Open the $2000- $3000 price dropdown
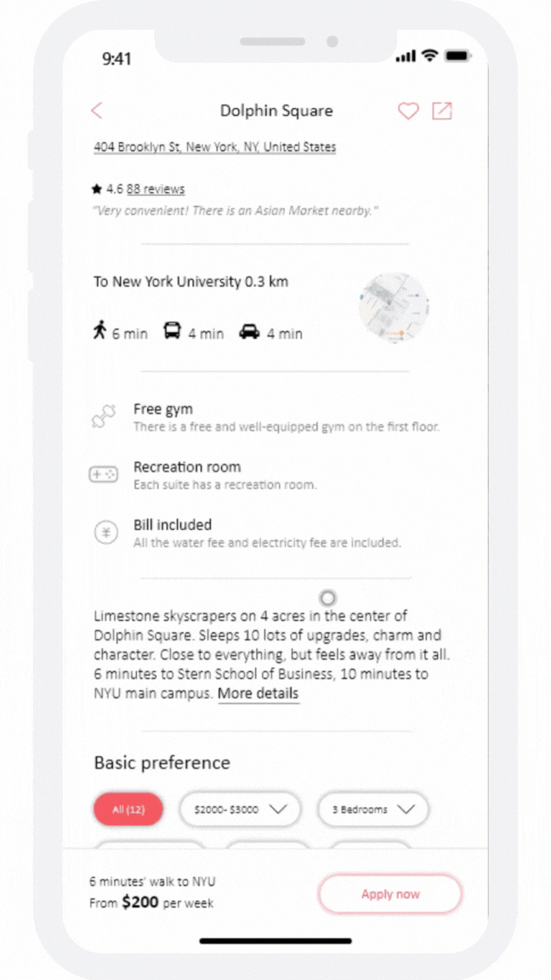This screenshot has height=980, width=551. tap(240, 809)
